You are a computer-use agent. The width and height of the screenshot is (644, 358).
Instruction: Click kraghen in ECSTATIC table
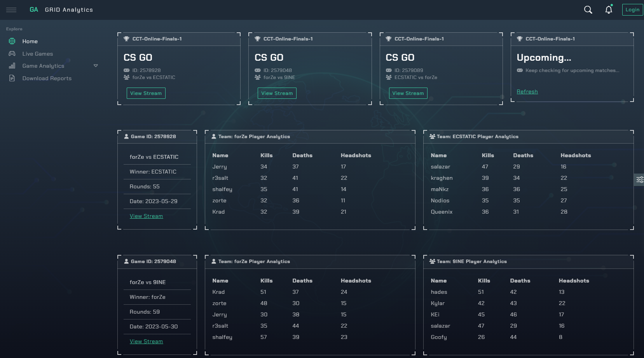coord(442,178)
